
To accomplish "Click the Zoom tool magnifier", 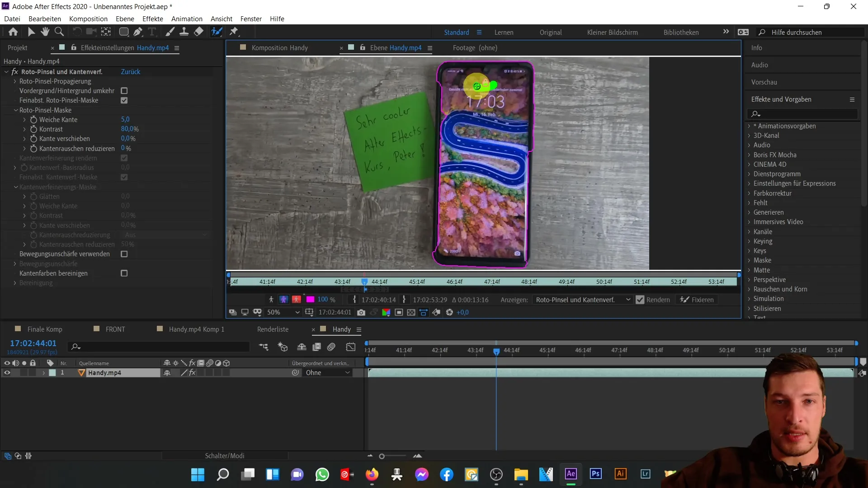I will point(59,32).
